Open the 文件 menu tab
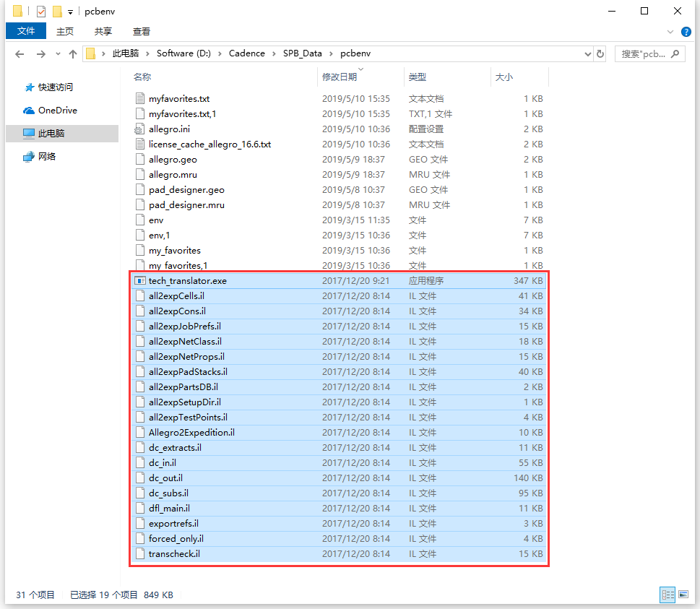700x609 pixels. (x=26, y=31)
